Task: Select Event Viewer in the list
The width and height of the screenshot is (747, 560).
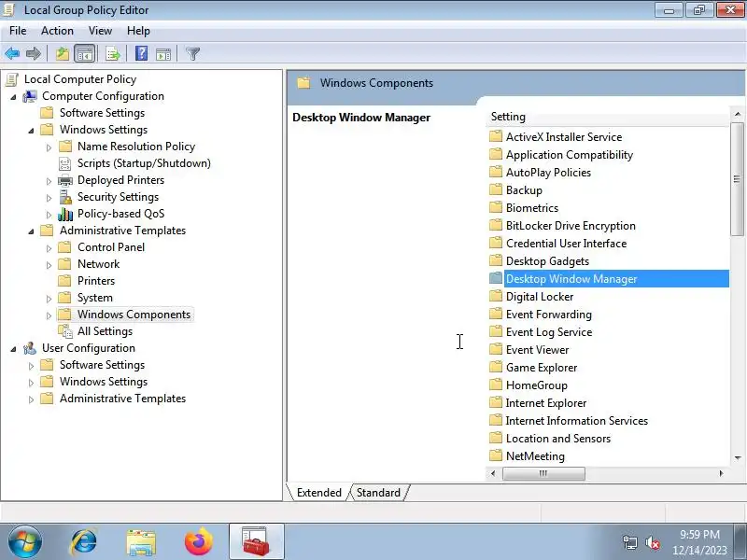Action: pyautogui.click(x=537, y=350)
